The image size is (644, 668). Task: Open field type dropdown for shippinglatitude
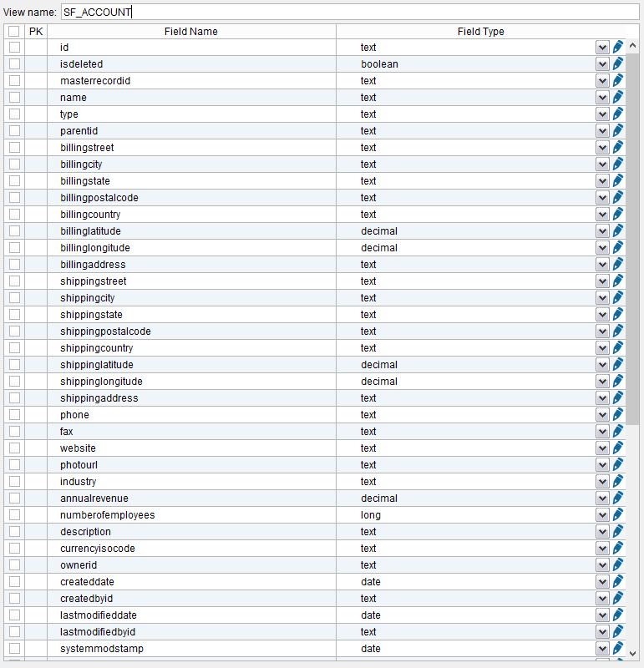pos(602,365)
